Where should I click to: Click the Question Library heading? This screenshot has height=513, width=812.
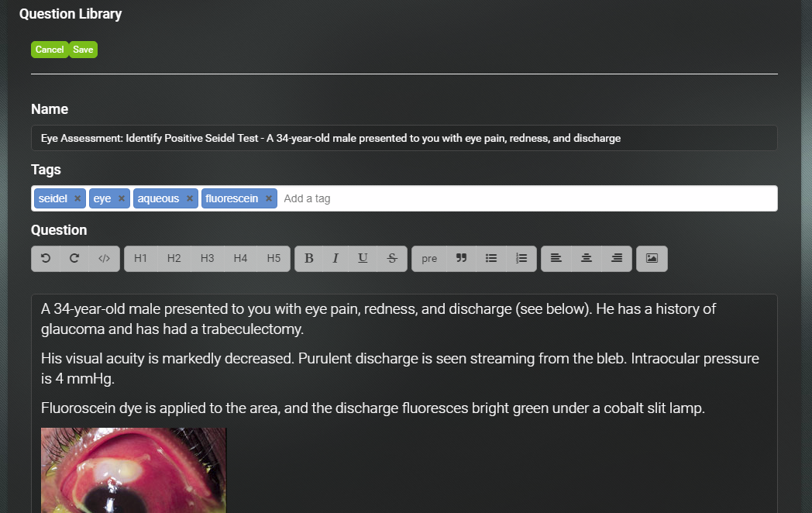point(71,14)
